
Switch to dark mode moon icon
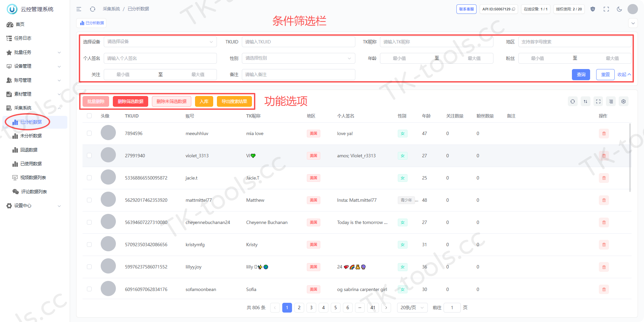click(x=619, y=9)
